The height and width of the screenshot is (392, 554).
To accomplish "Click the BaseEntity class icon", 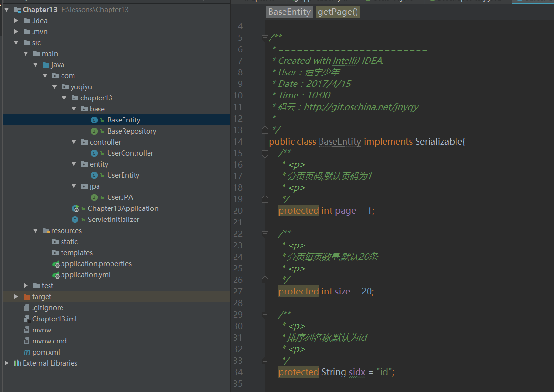I will 94,120.
